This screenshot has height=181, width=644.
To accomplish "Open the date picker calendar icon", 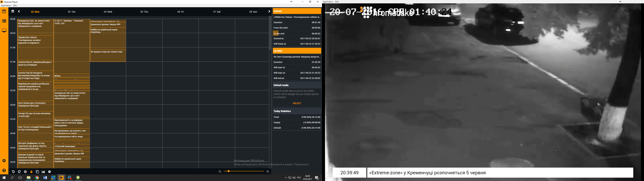I will tap(13, 11).
